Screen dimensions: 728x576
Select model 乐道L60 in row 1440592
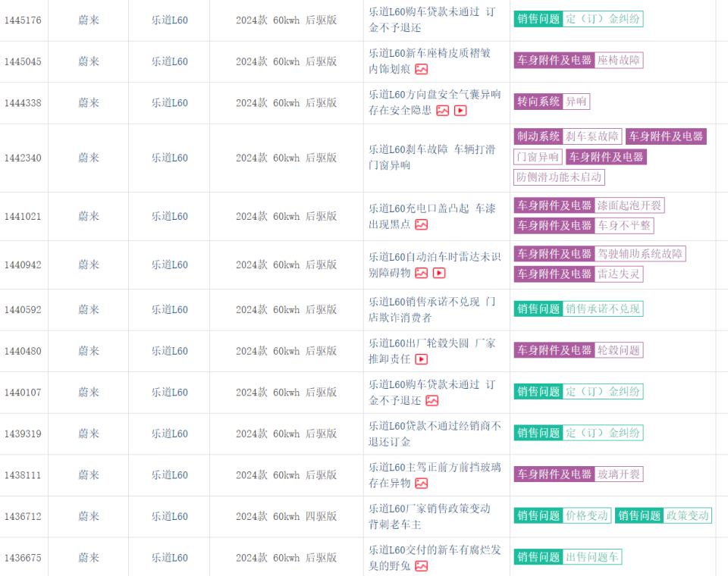click(169, 309)
